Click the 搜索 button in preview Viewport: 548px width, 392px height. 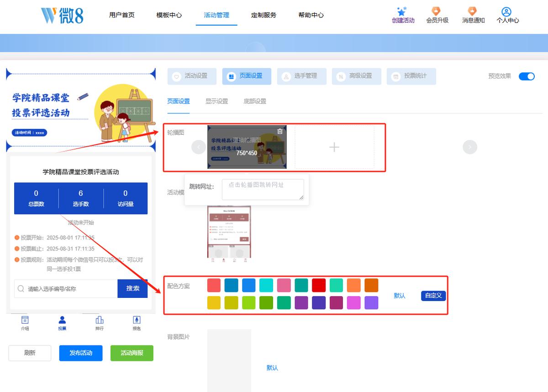click(132, 289)
